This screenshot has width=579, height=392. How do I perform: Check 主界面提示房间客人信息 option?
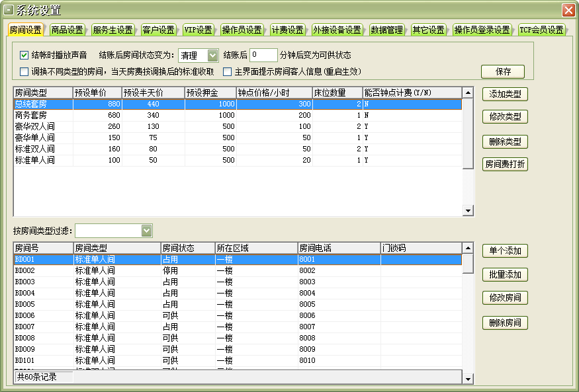point(227,71)
